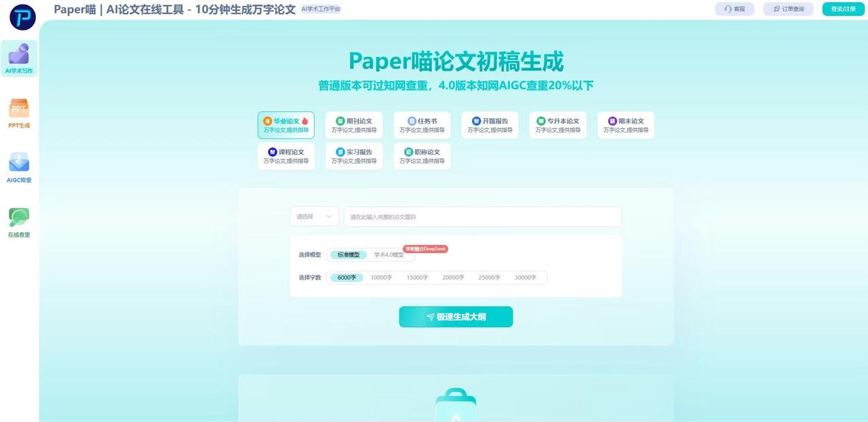This screenshot has height=422, width=868.
Task: Open 客服 customer service
Action: pyautogui.click(x=734, y=9)
